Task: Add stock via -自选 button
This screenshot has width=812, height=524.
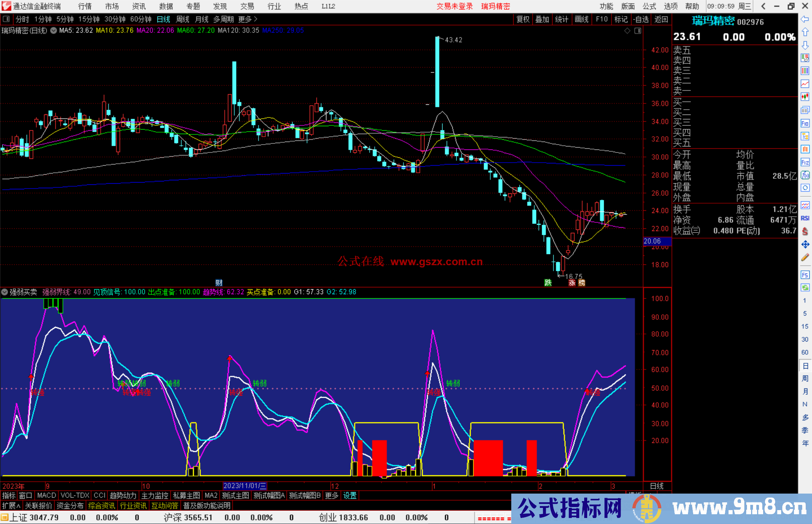Action: coord(641,19)
